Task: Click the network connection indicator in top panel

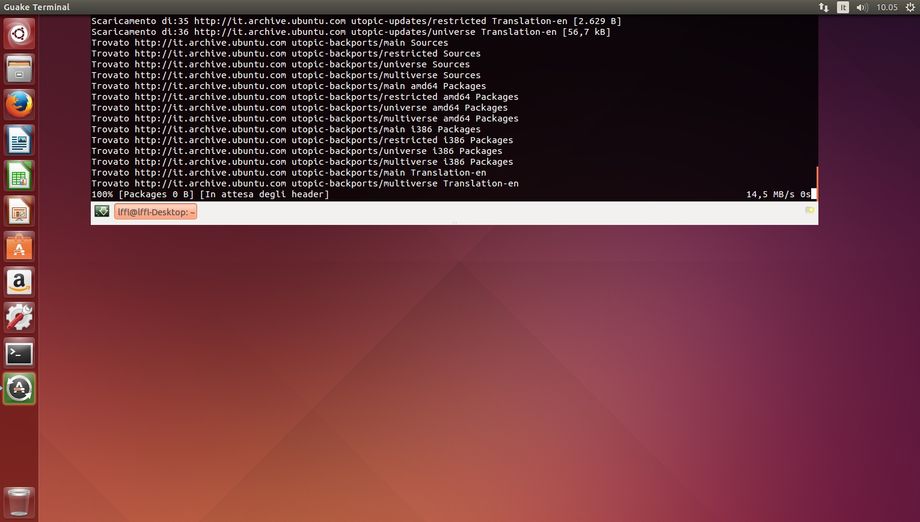Action: tap(823, 7)
